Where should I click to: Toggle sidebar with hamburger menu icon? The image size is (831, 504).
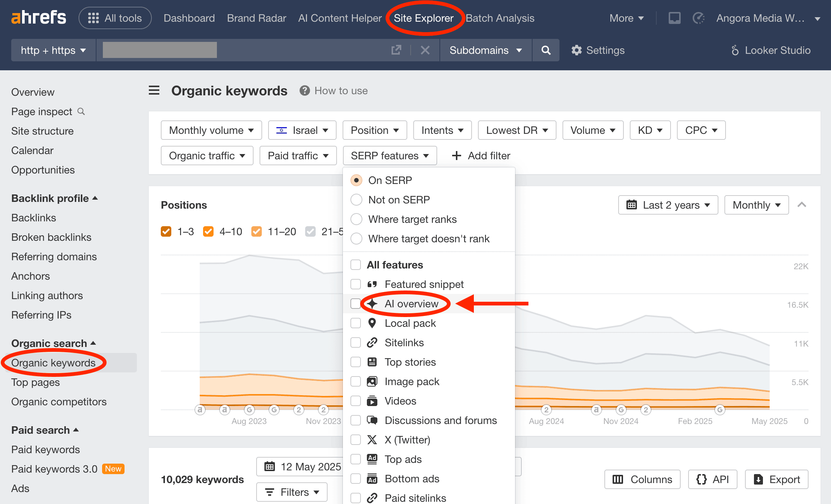click(x=154, y=90)
